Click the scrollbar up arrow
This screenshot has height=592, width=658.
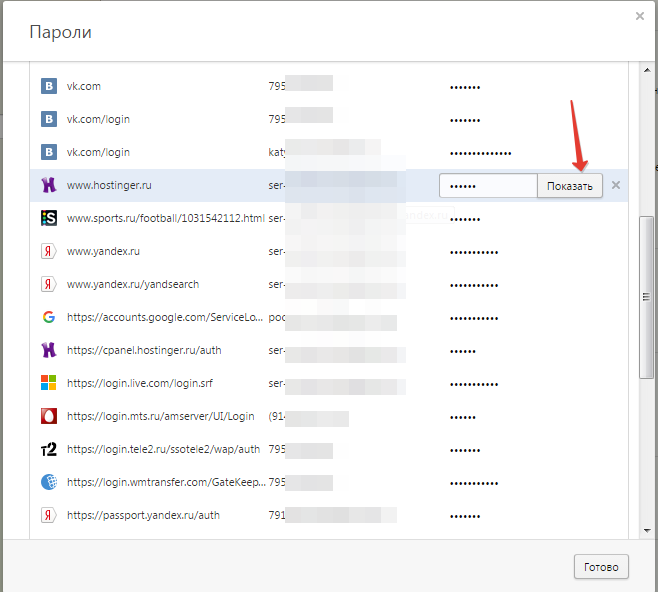647,70
